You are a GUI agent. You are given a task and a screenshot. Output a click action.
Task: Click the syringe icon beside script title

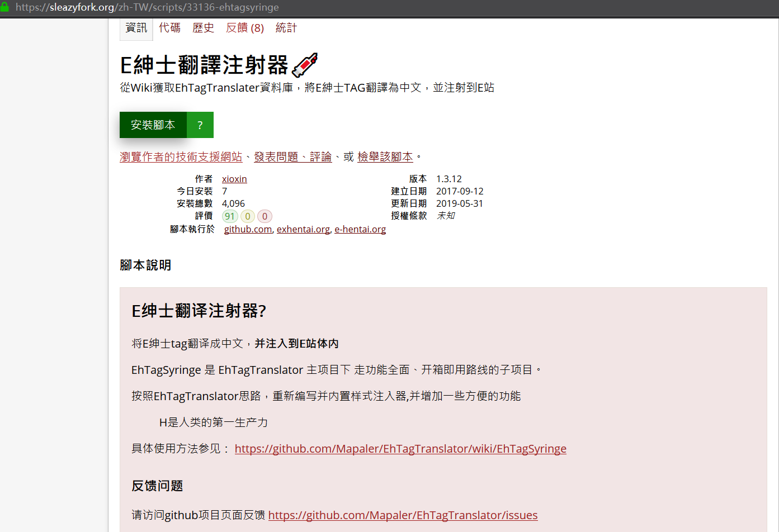305,65
